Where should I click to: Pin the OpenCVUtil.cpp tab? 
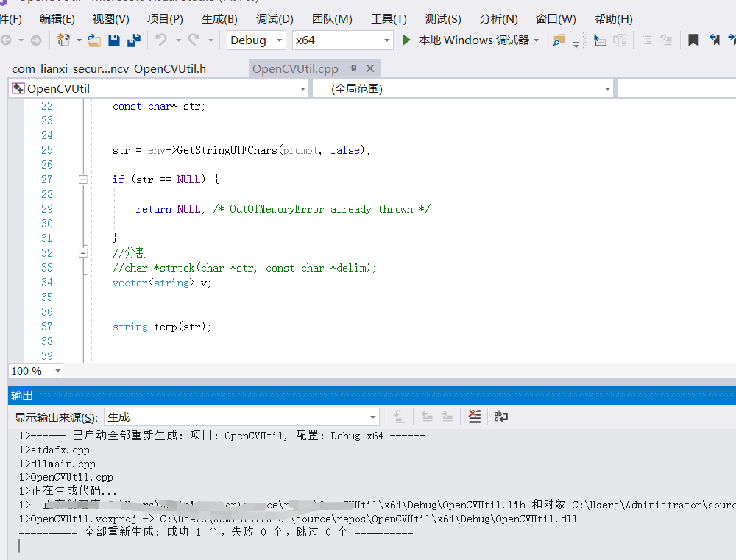pos(353,68)
